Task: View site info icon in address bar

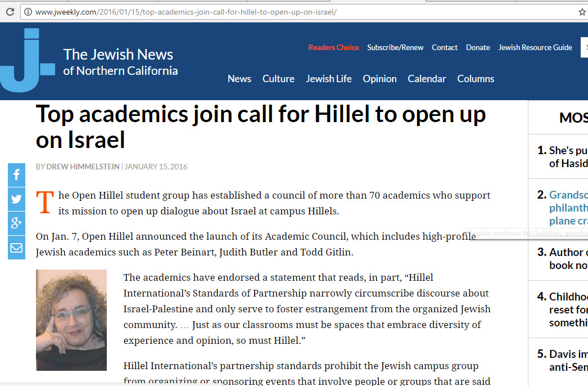Action: pos(28,12)
